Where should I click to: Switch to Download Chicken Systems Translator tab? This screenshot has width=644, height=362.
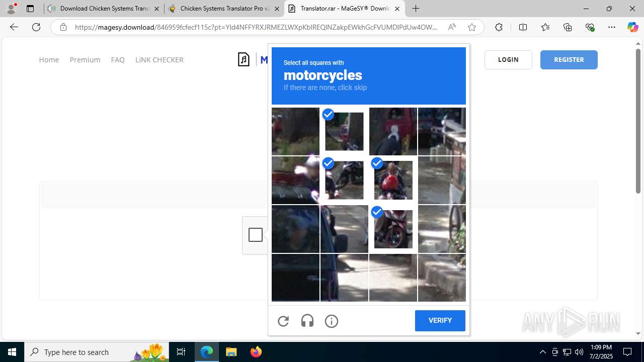(103, 9)
